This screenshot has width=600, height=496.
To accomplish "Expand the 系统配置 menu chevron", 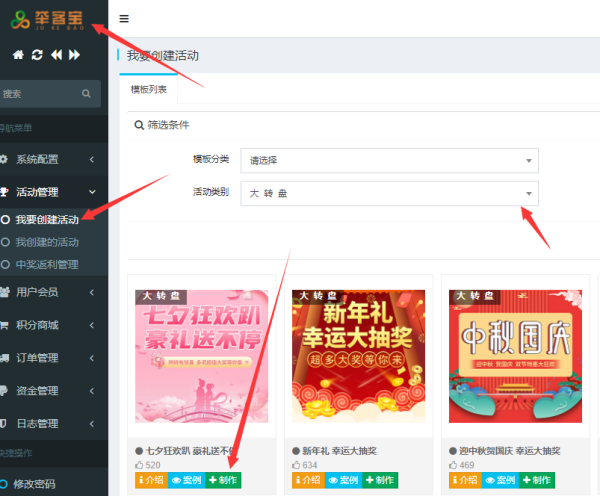I will 92,159.
